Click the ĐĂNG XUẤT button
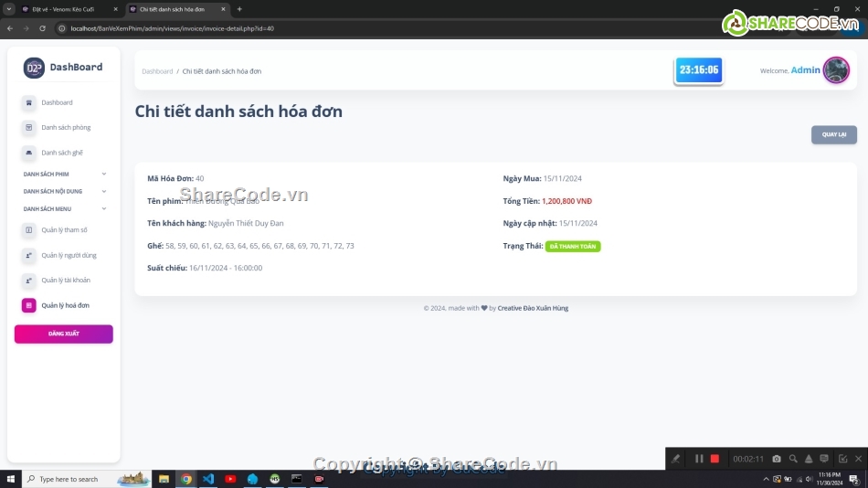Screen dimensions: 868x488 tap(64, 334)
